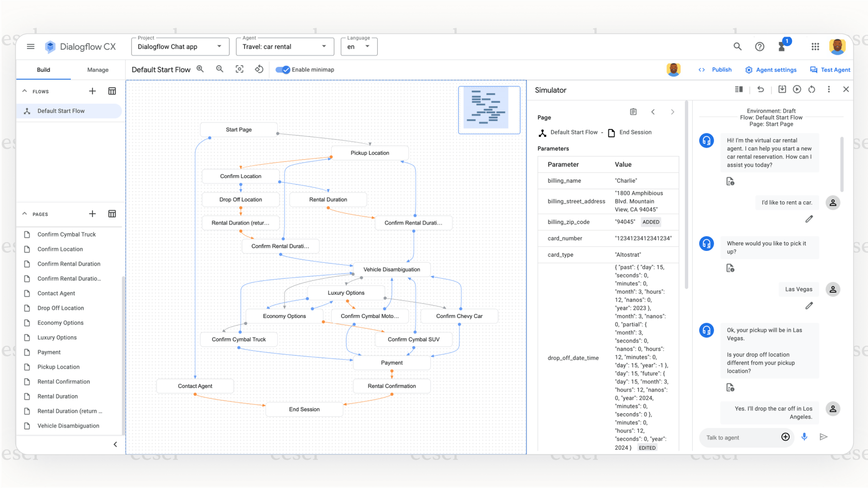Viewport: 868px width, 488px height.
Task: Reset the canvas orientation with the rotate icon
Action: 259,69
